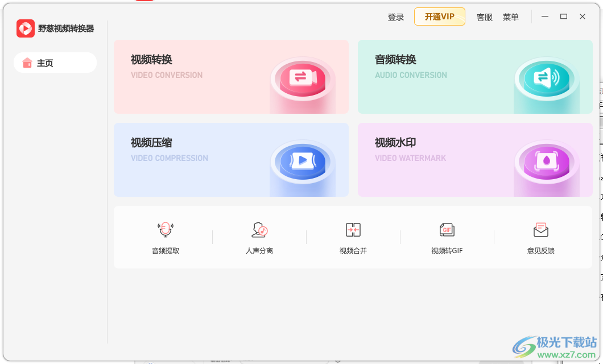The width and height of the screenshot is (603, 364).
Task: Open the 视频转换 video conversion card
Action: click(x=231, y=76)
